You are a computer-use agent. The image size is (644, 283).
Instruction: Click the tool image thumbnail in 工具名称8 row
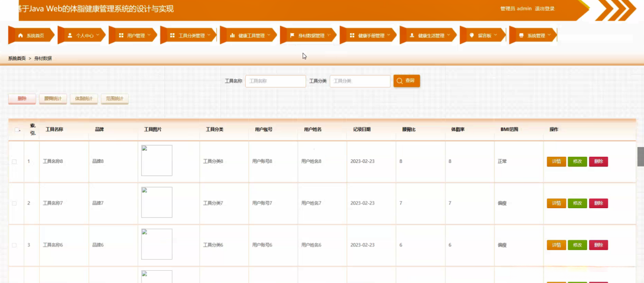coord(157,160)
